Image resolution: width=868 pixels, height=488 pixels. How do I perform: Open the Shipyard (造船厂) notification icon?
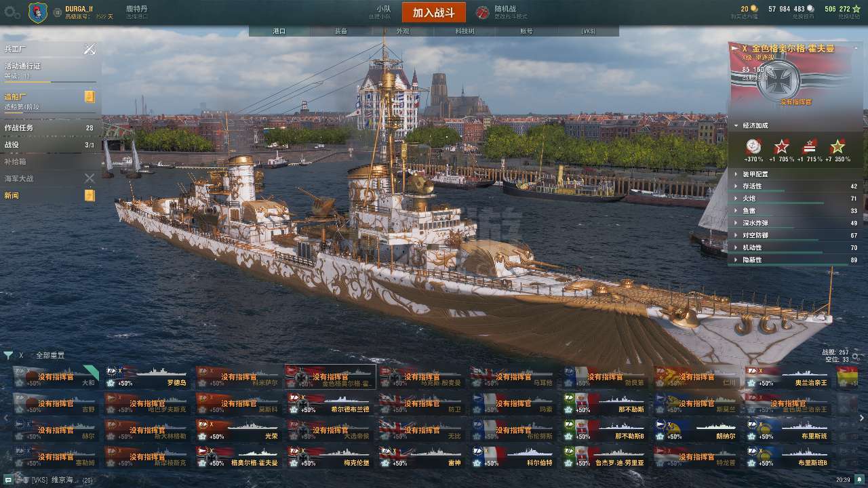pos(90,96)
